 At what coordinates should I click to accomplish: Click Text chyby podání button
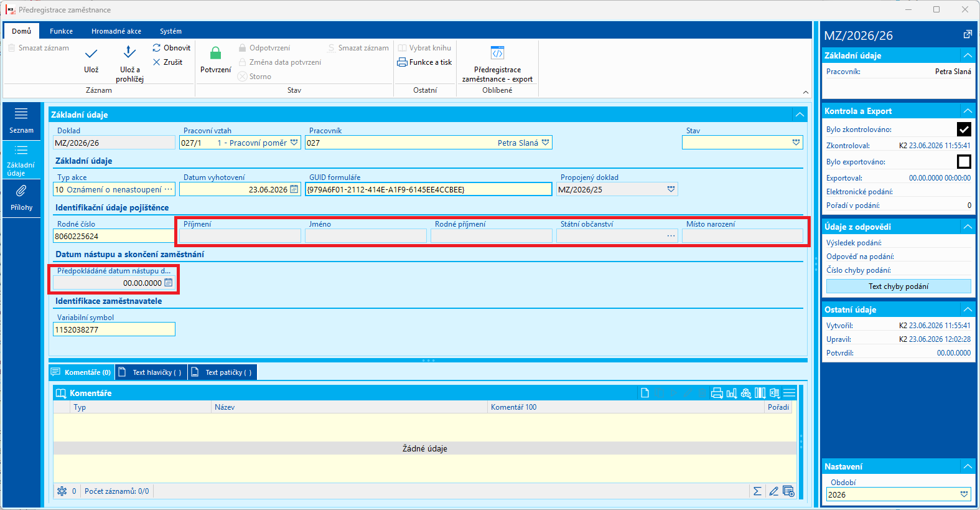[898, 286]
